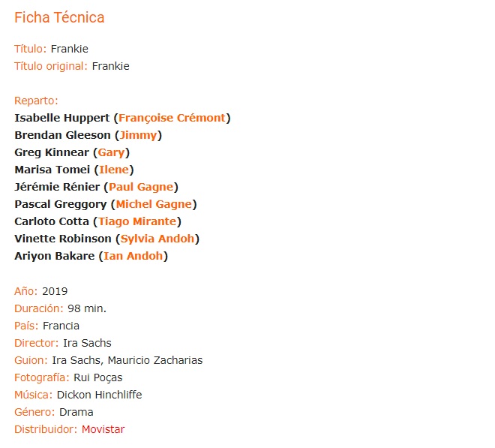Click director name Ira Sachs

(x=87, y=343)
